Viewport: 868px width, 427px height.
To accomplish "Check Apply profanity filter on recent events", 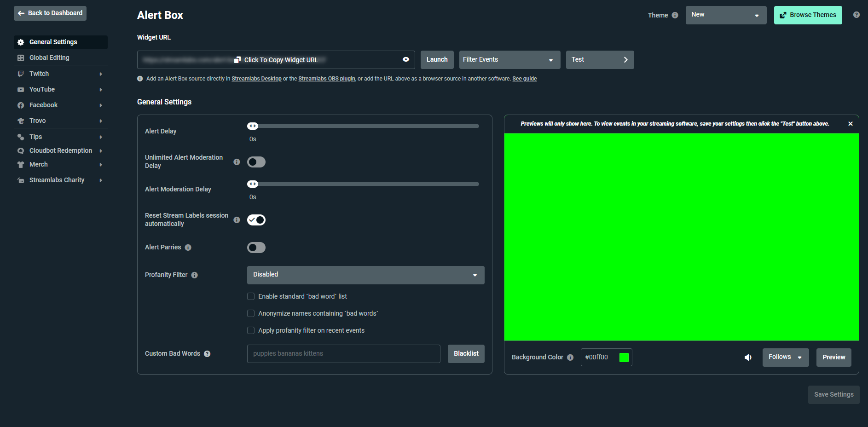I will [251, 330].
